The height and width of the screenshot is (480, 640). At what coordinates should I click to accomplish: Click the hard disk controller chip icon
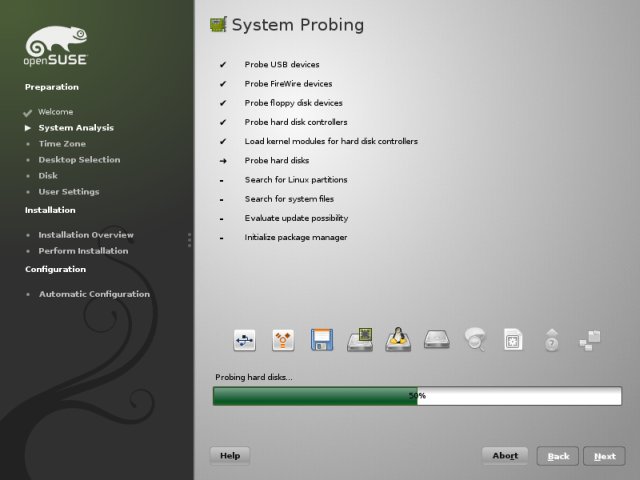(360, 340)
